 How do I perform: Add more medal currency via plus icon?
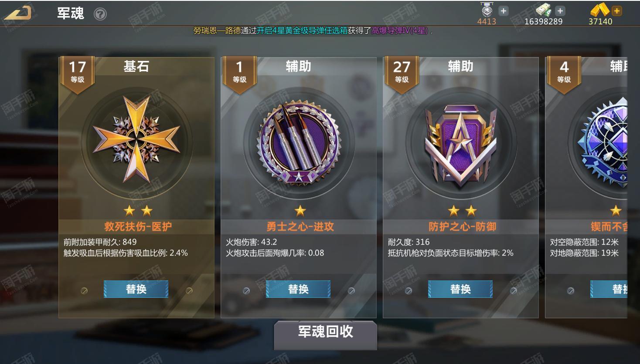tap(504, 11)
